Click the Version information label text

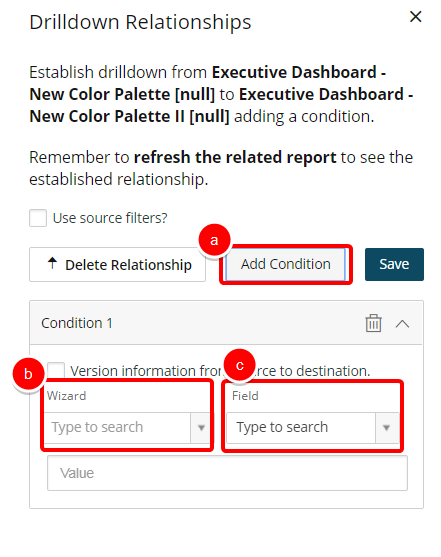(220, 371)
